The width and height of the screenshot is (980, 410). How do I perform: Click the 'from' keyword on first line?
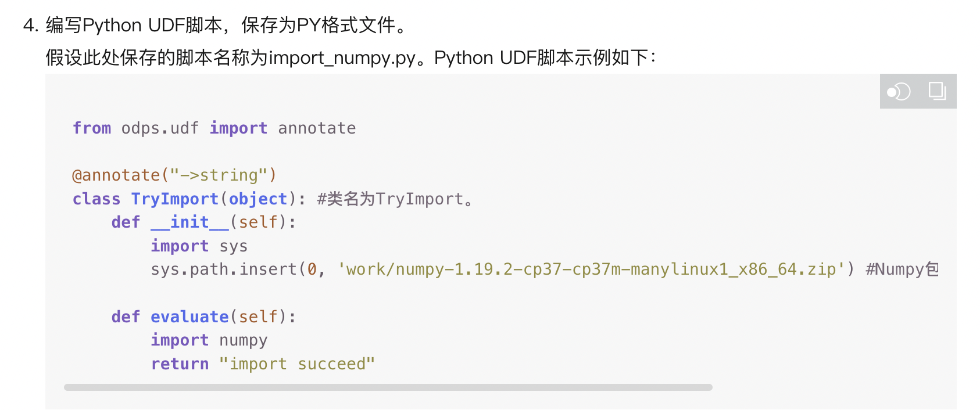[91, 128]
